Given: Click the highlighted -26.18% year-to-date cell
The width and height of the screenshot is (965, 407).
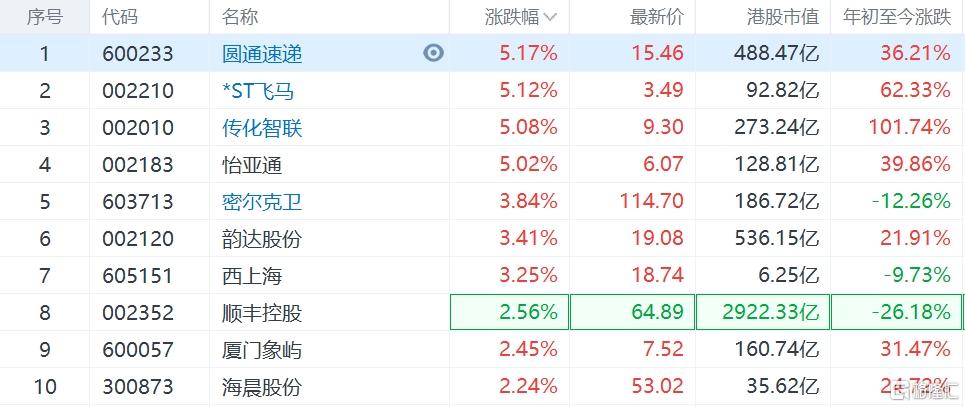Looking at the screenshot, I should tap(898, 312).
